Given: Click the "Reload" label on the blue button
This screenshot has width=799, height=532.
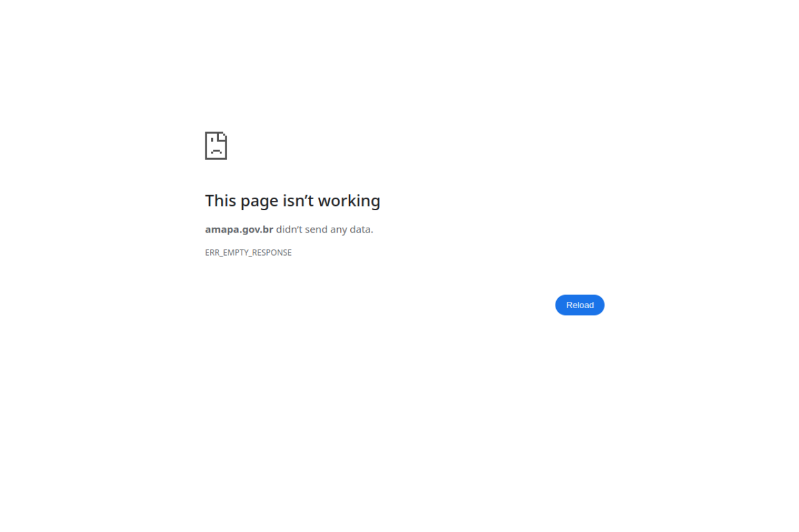Looking at the screenshot, I should (580, 305).
